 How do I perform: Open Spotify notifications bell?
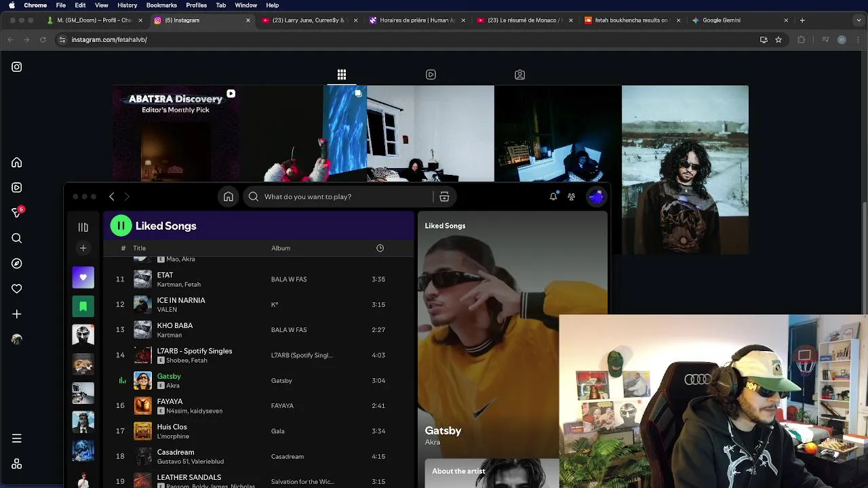coord(553,197)
